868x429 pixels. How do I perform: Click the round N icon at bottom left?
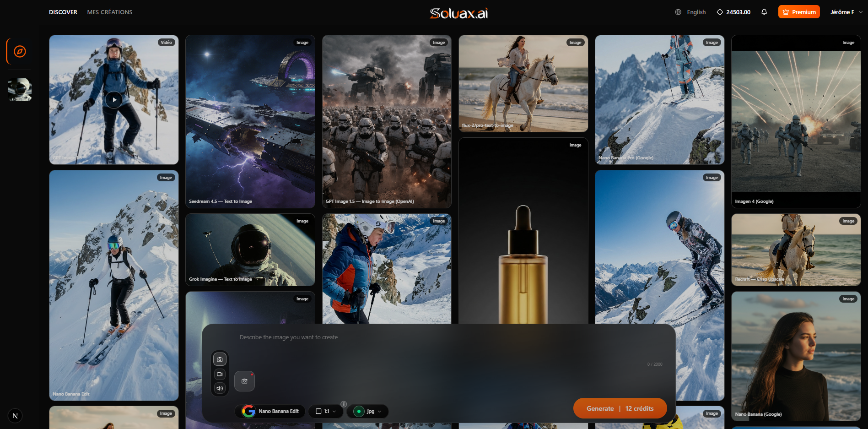(15, 416)
